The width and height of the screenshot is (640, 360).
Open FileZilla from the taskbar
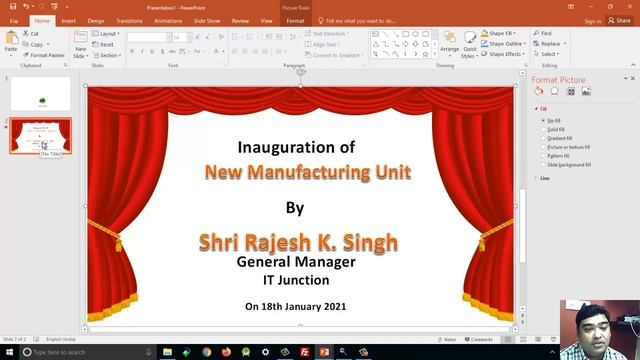click(x=304, y=352)
